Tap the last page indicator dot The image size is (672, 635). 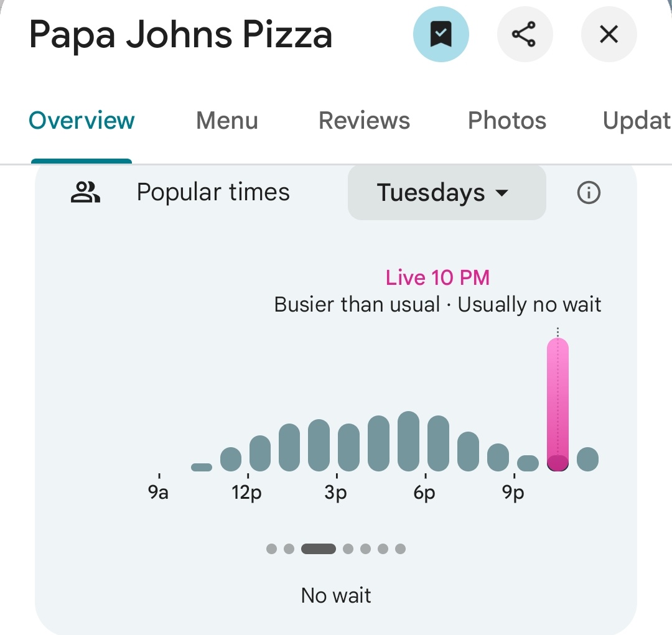[x=400, y=549]
